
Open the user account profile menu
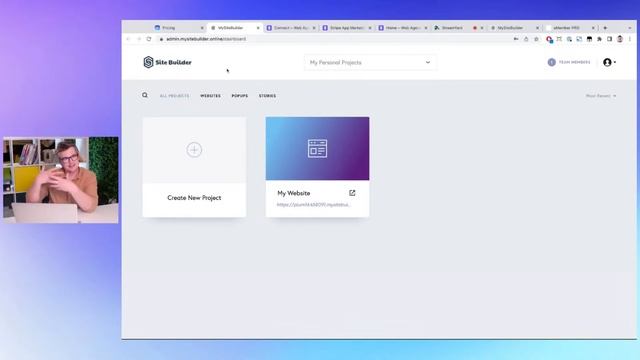[609, 62]
